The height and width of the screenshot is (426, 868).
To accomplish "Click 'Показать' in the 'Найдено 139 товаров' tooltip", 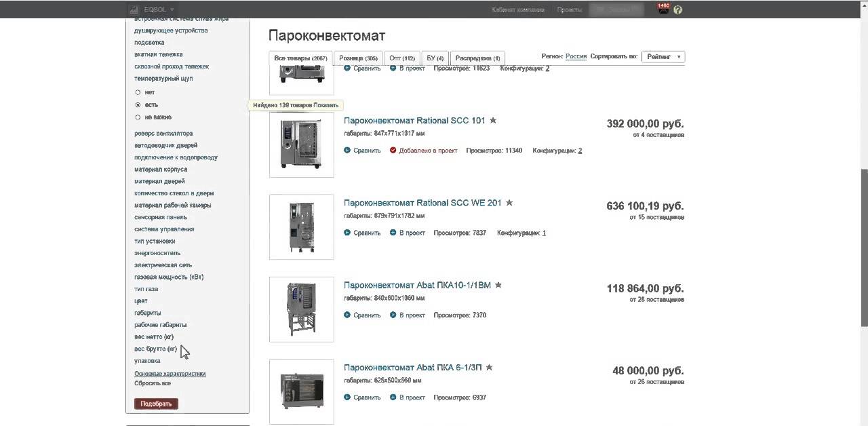I will (325, 105).
